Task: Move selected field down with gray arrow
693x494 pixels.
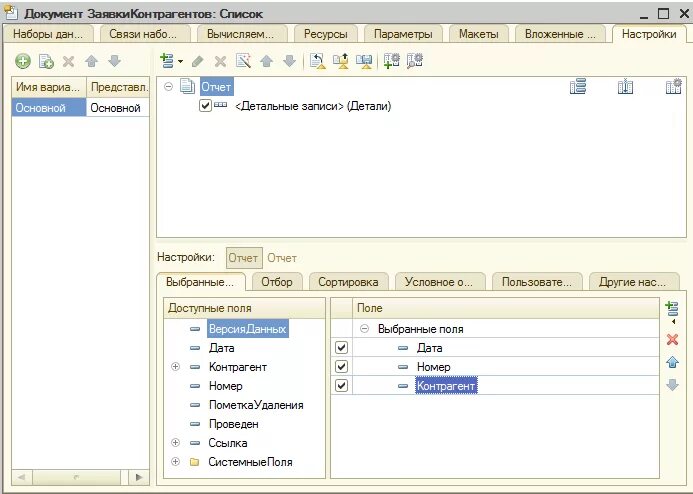Action: (x=672, y=385)
